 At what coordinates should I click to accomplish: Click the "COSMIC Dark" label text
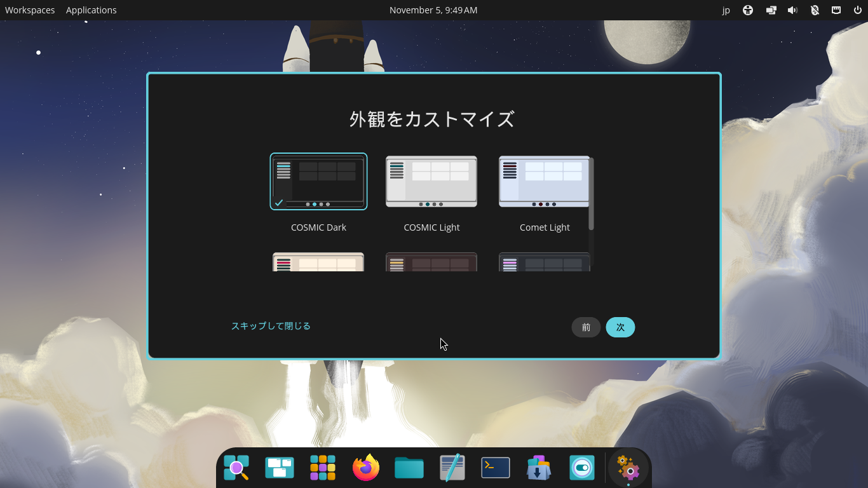[318, 227]
